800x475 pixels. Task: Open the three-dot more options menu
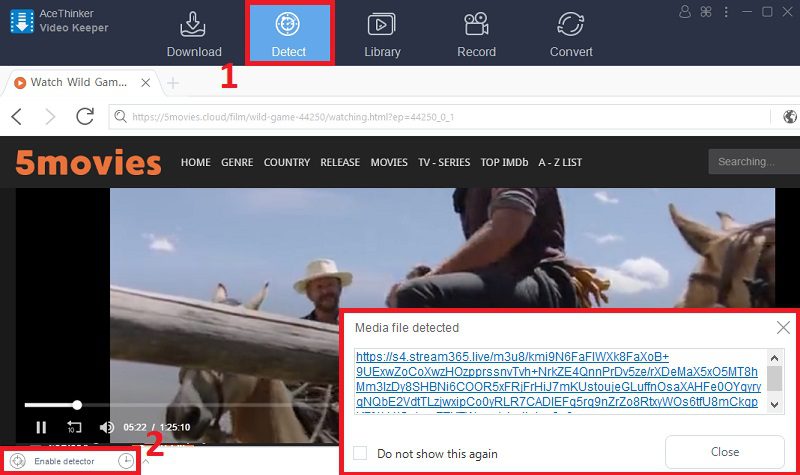tap(724, 12)
